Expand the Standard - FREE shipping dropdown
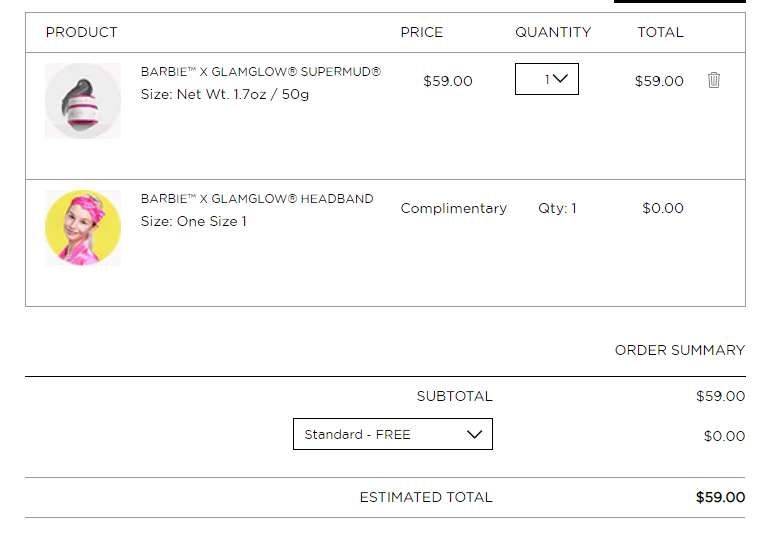This screenshot has height=543, width=770. (x=393, y=434)
